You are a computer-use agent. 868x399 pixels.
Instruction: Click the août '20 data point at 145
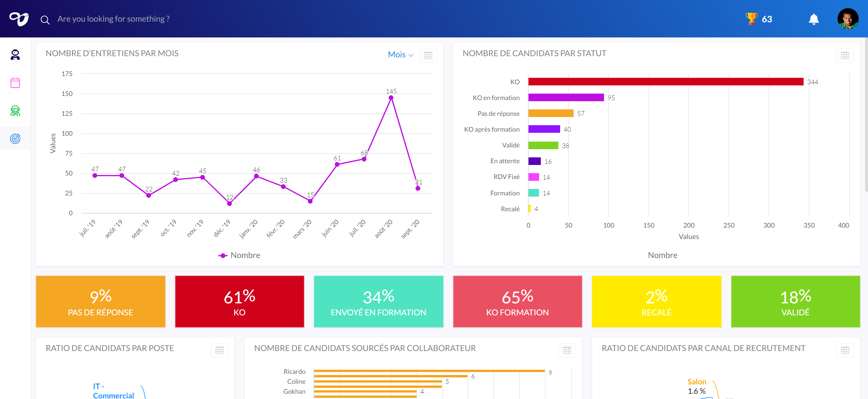(x=390, y=98)
